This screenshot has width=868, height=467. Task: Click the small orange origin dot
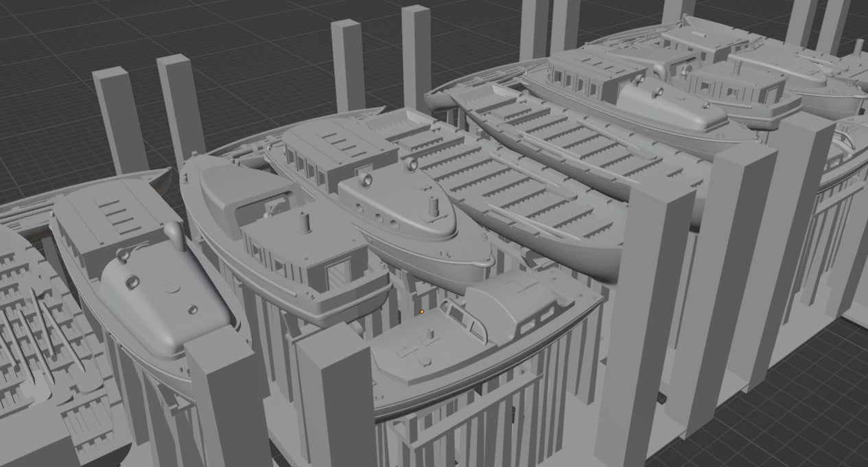pos(422,312)
